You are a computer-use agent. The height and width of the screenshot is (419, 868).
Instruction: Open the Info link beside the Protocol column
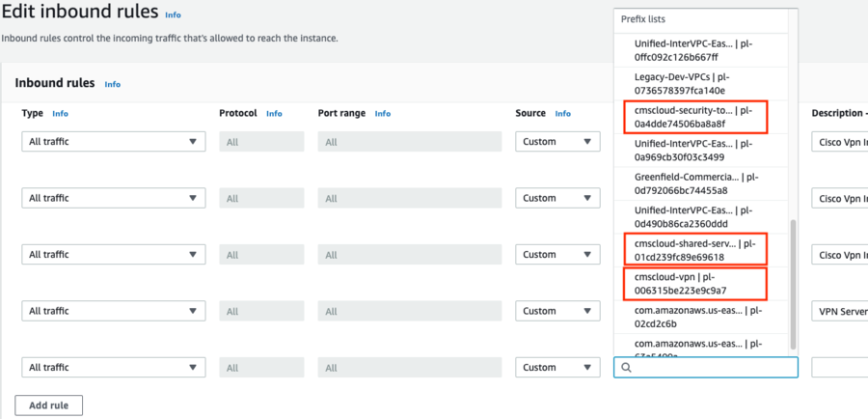(x=274, y=113)
